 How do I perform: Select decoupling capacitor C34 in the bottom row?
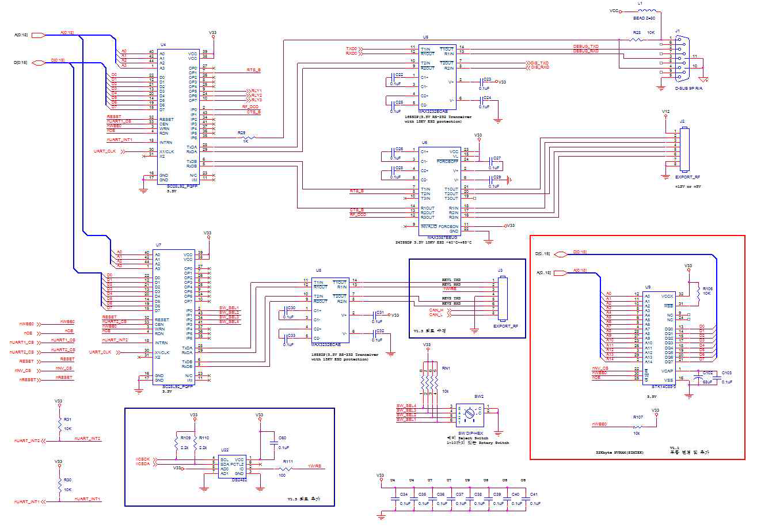tap(395, 499)
